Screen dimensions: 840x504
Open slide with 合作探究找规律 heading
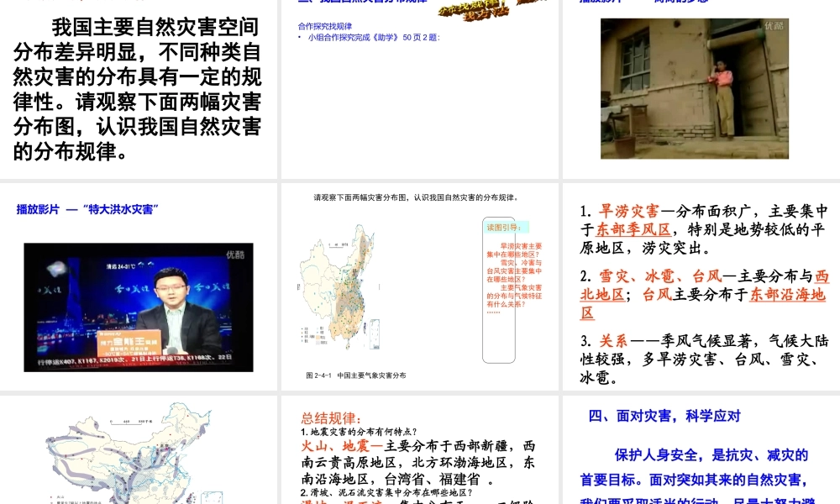(x=419, y=89)
